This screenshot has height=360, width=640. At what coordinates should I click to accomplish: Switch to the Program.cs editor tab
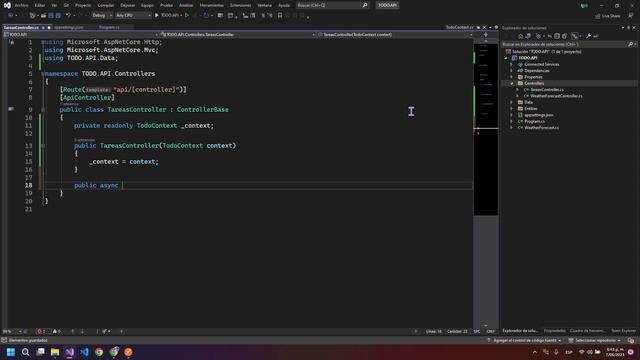(109, 27)
